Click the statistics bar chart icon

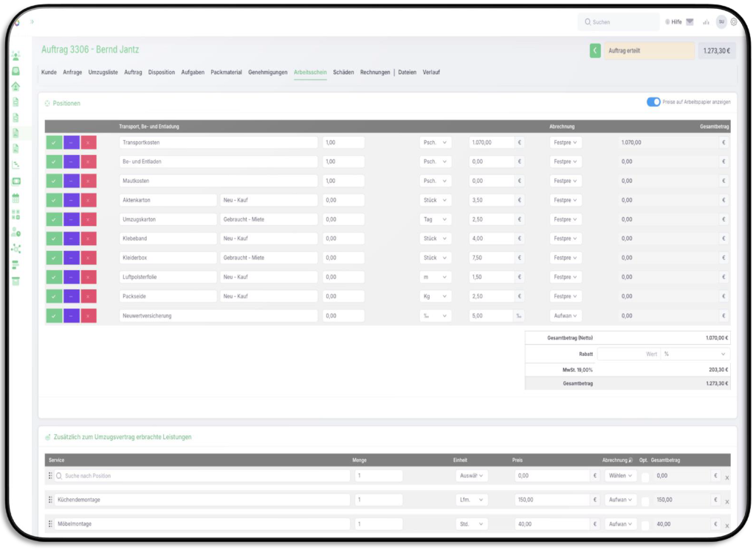tap(706, 22)
